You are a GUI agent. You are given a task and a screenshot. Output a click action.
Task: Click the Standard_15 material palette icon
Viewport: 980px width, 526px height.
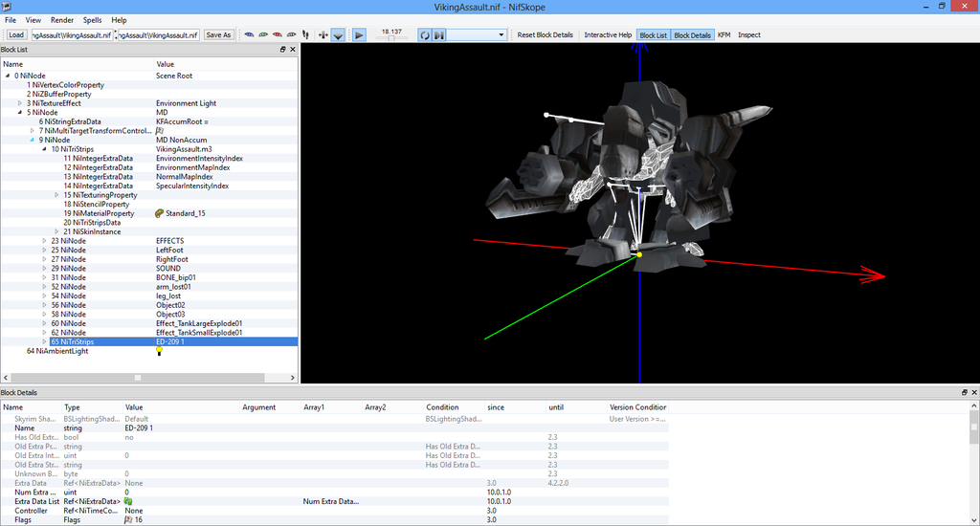[160, 213]
